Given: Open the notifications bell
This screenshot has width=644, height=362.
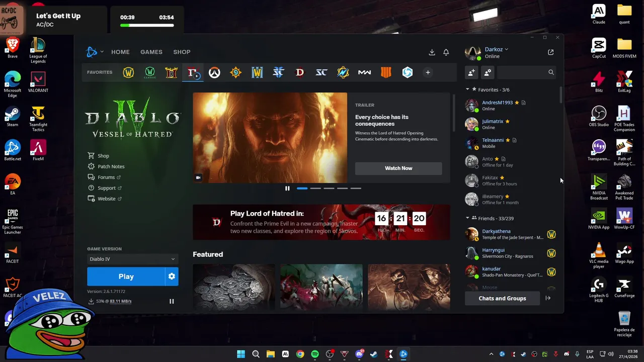Looking at the screenshot, I should coord(446,52).
